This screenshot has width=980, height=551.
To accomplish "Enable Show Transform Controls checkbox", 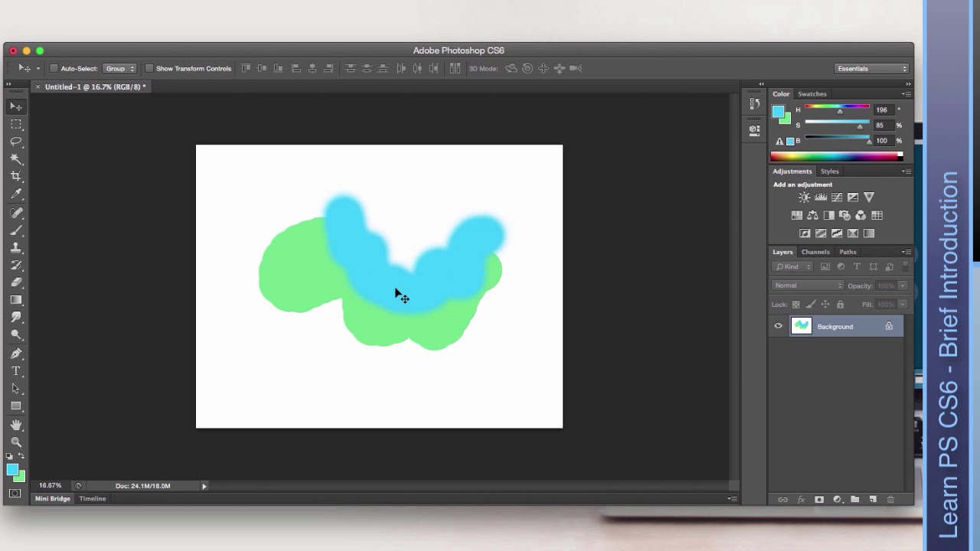I will click(x=149, y=68).
